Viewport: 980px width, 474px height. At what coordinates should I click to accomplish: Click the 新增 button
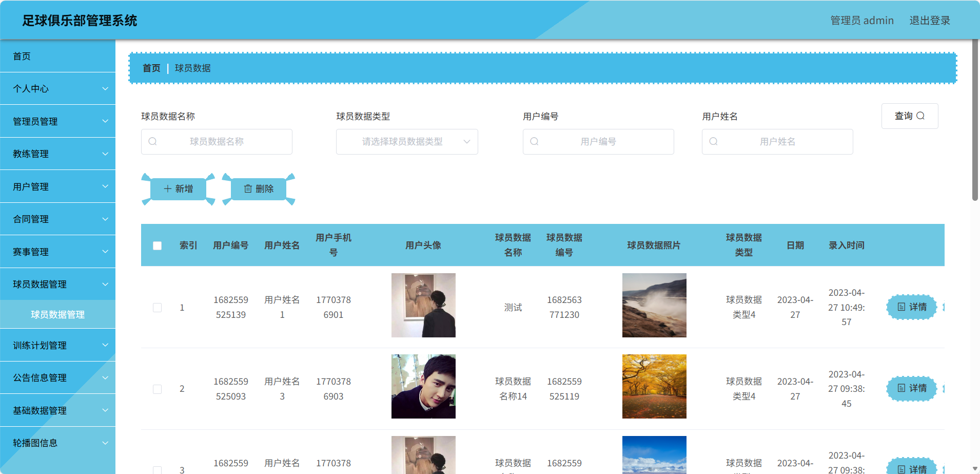[x=178, y=189]
